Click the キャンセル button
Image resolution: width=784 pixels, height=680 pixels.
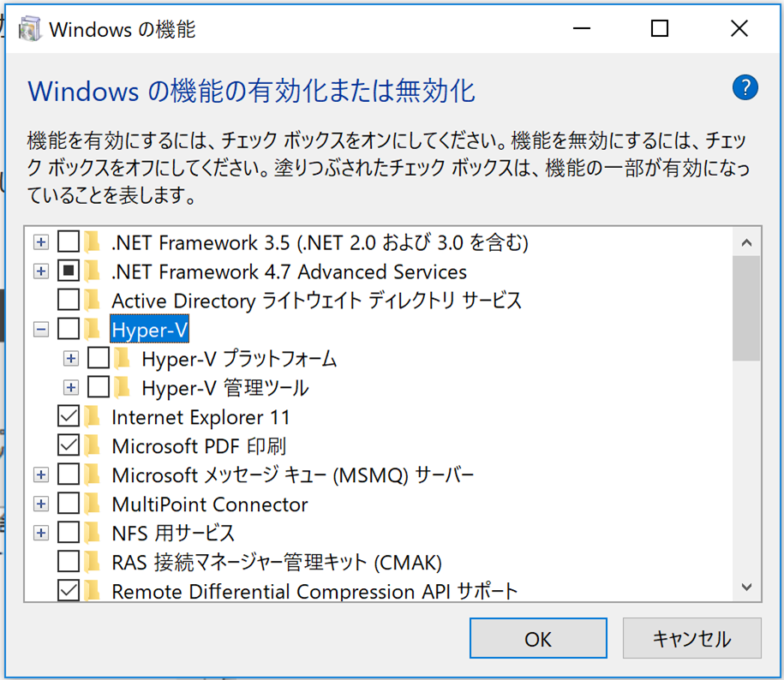[x=691, y=639]
